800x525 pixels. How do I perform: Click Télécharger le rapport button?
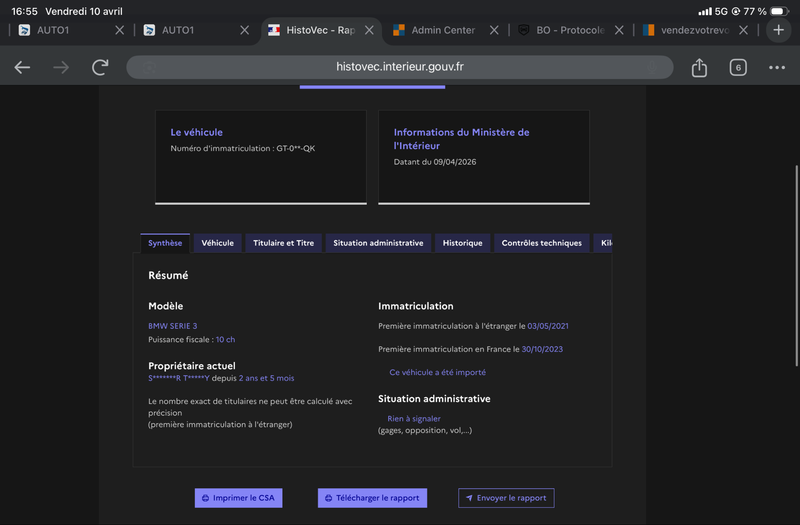[372, 498]
